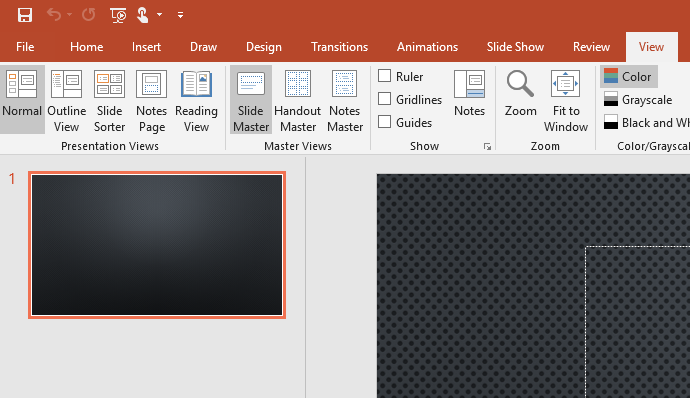The width and height of the screenshot is (690, 398).
Task: Enable the Ruler checkbox
Action: click(385, 76)
